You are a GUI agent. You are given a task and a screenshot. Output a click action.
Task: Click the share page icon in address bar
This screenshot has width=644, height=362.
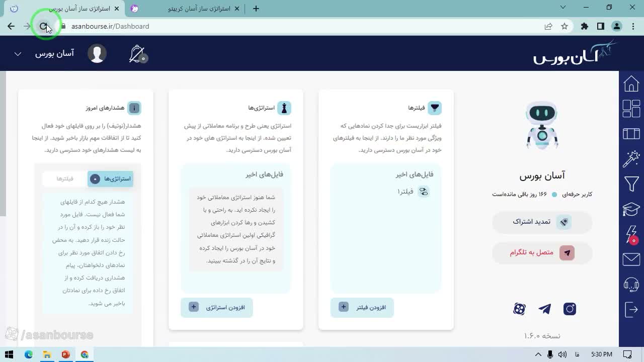pos(548,26)
